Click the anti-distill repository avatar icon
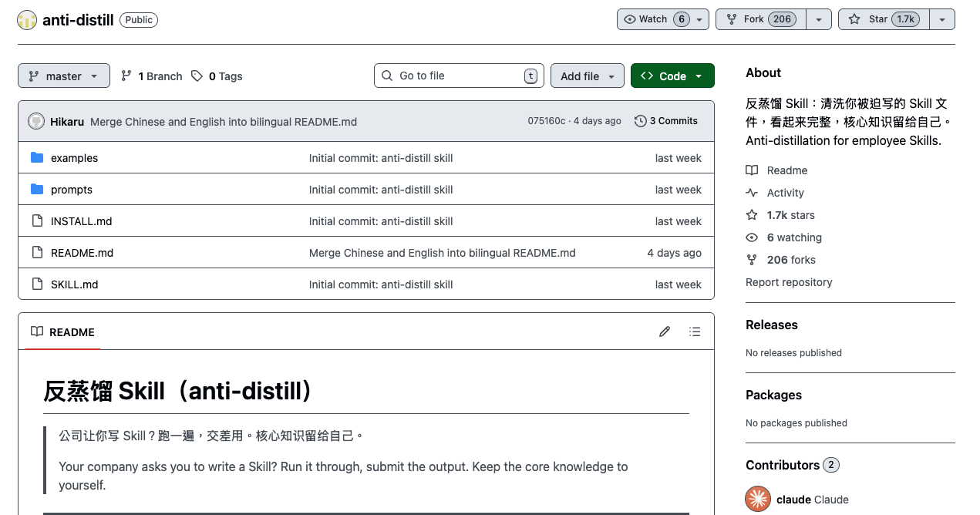 (x=27, y=20)
